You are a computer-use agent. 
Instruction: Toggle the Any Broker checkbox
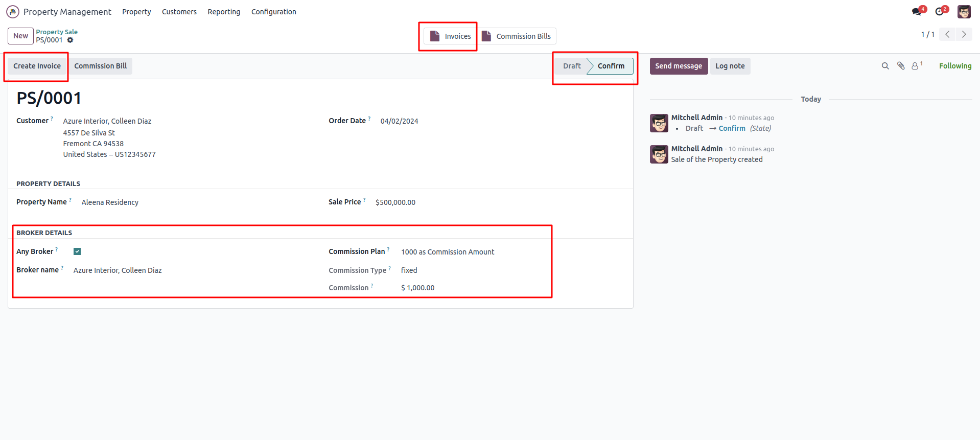point(77,251)
